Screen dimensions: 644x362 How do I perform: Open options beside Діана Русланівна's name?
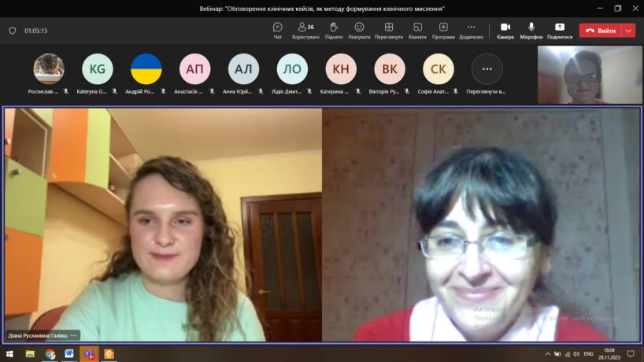tap(74, 335)
